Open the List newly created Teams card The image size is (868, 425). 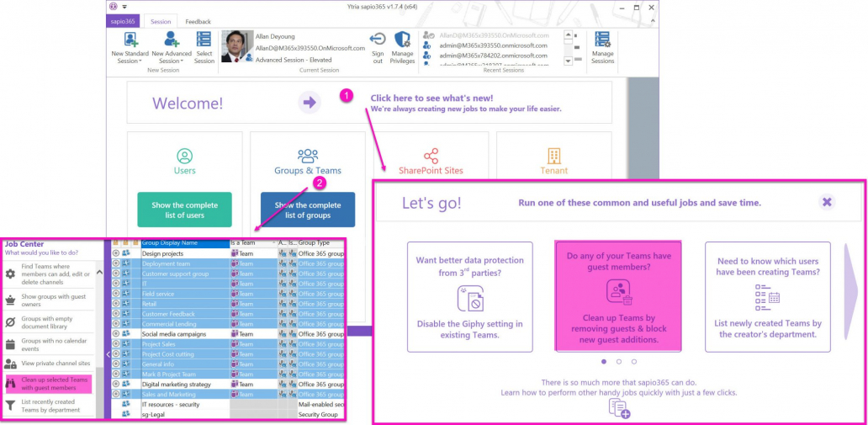tap(767, 296)
